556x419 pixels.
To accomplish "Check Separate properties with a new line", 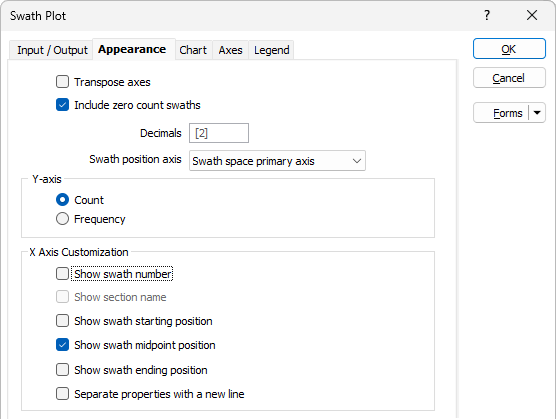I will [62, 394].
